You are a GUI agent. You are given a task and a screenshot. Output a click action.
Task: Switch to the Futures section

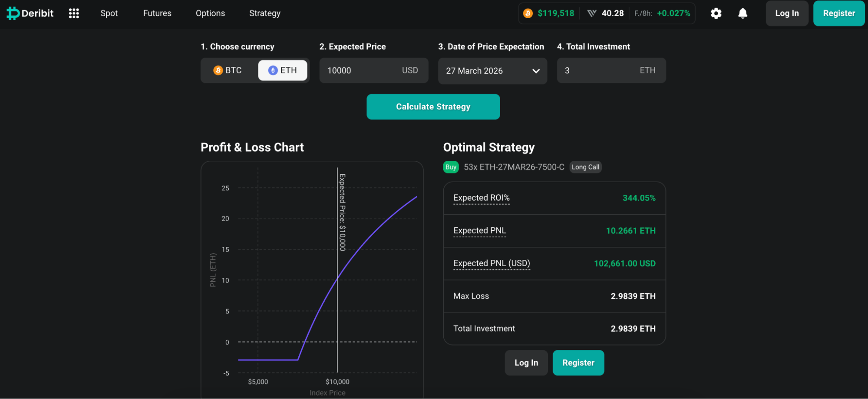(x=157, y=13)
